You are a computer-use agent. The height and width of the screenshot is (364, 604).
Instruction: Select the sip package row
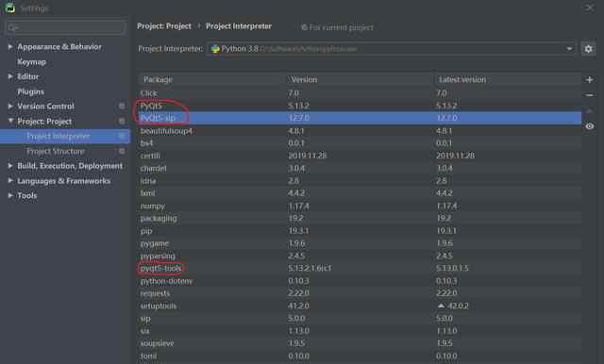tap(360, 318)
